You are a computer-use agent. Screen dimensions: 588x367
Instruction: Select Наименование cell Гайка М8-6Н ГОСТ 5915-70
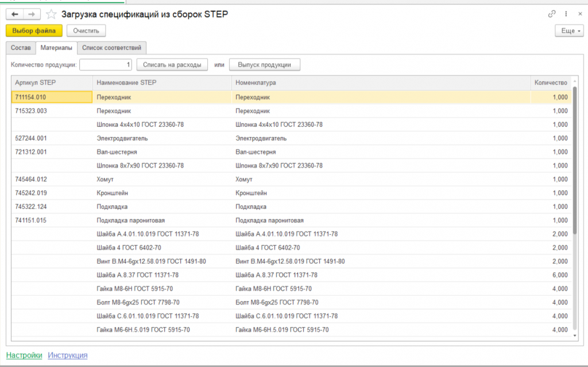click(162, 288)
